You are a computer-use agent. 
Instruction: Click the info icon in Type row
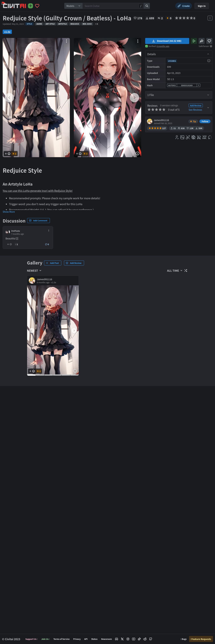point(209,61)
